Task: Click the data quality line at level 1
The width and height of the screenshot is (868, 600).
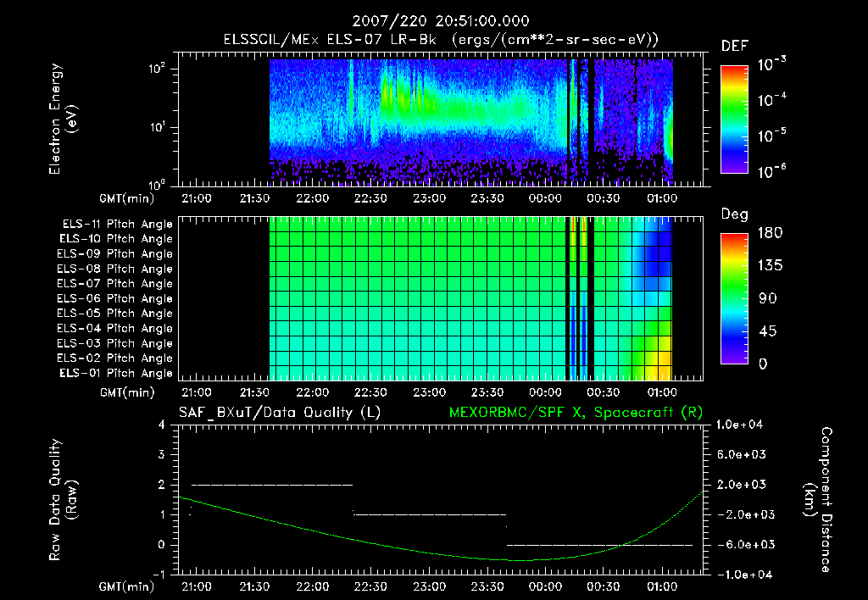Action: click(x=430, y=514)
